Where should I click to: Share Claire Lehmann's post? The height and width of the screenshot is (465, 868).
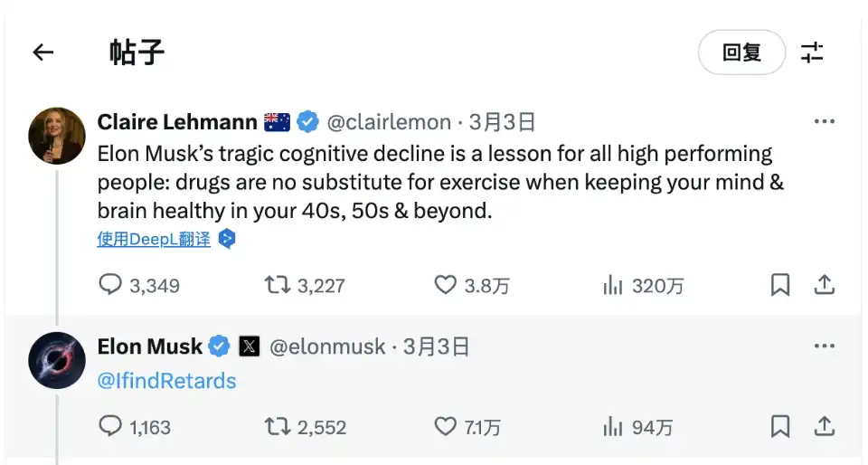[824, 286]
